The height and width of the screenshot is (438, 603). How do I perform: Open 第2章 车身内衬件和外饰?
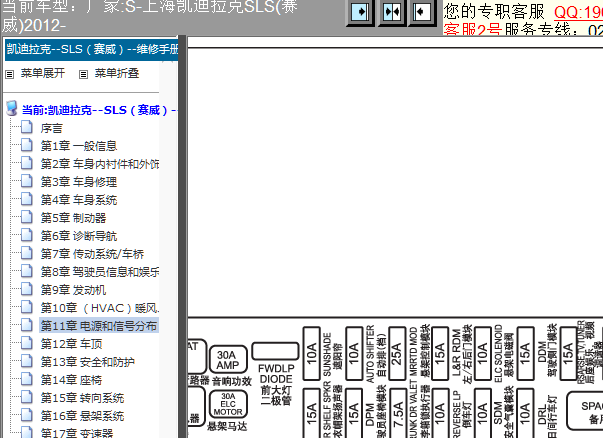click(x=100, y=164)
